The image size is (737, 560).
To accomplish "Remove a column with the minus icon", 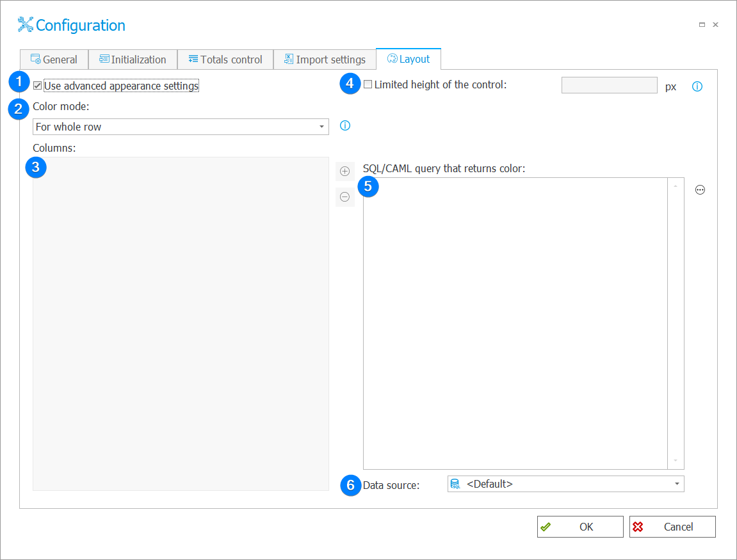I will (x=345, y=197).
